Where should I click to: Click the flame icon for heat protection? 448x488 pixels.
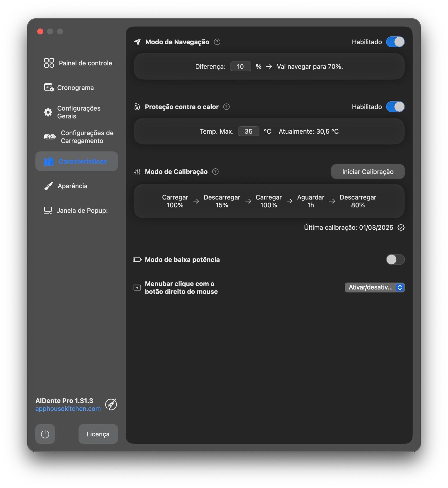coord(137,107)
